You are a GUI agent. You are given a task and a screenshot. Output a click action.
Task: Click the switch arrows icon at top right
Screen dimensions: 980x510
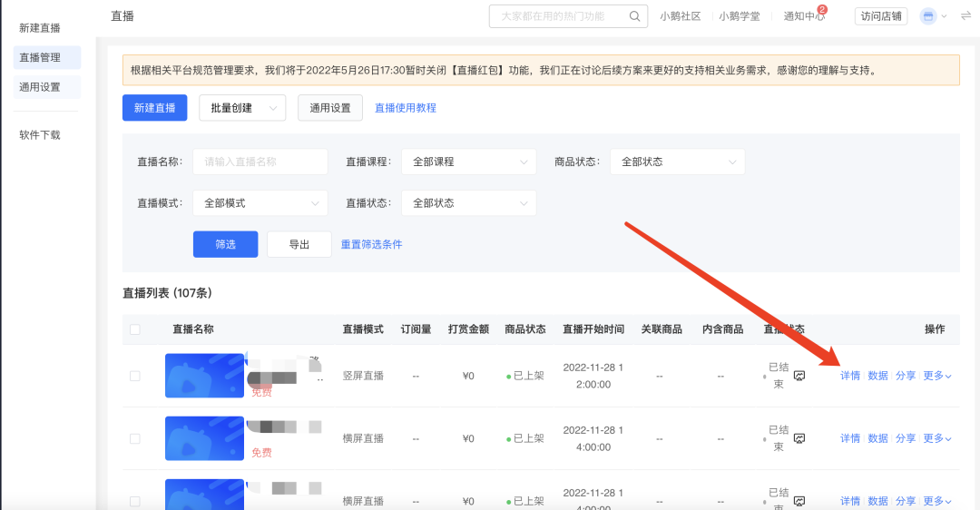point(965,16)
